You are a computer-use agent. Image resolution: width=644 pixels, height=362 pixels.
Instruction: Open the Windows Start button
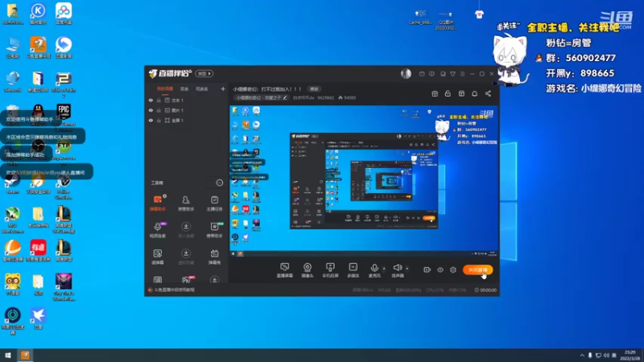click(x=8, y=355)
